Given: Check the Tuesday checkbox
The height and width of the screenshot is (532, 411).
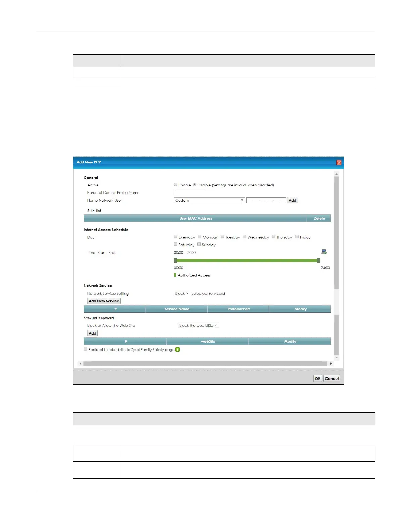Looking at the screenshot, I should 222,237.
